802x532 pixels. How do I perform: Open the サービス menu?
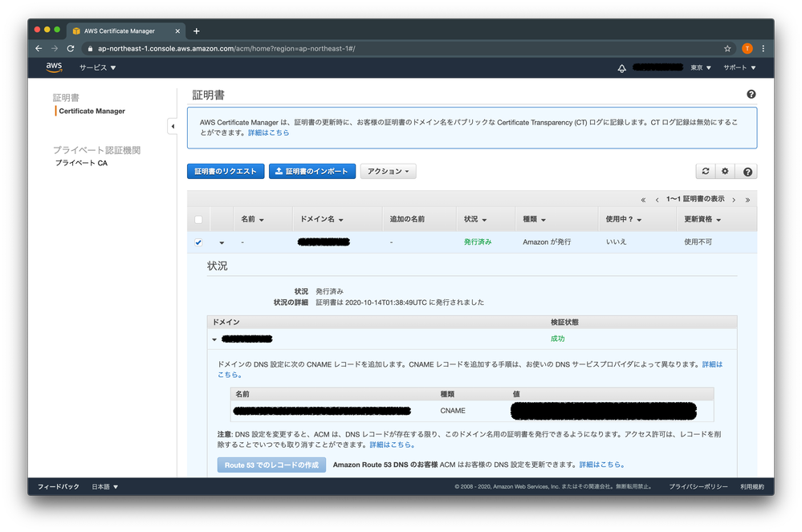(97, 67)
